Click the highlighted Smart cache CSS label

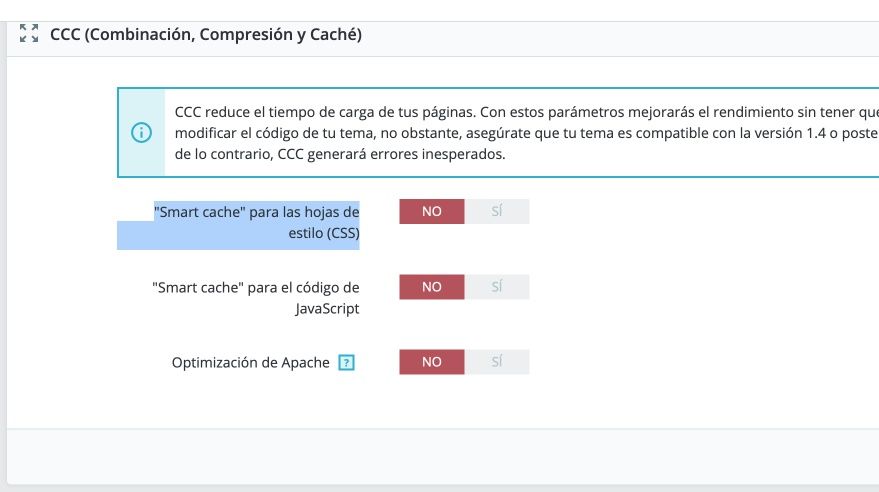point(256,222)
